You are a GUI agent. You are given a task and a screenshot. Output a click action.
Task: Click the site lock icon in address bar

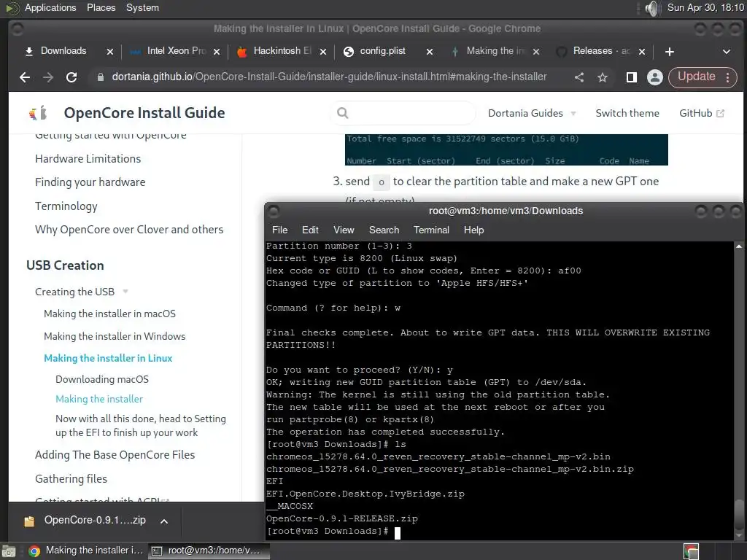[x=101, y=77]
